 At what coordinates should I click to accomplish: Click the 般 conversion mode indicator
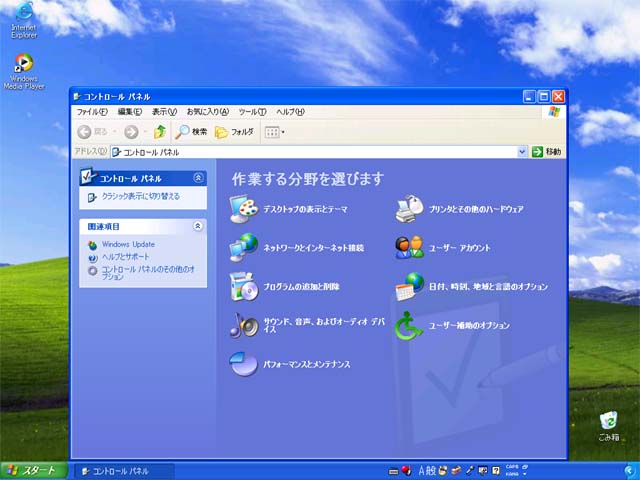pos(431,471)
